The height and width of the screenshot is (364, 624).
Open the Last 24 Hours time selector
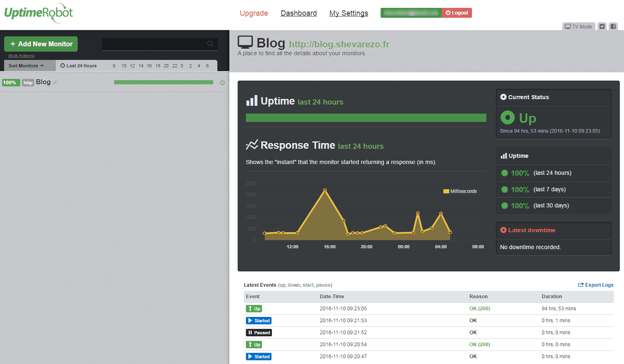click(x=79, y=66)
